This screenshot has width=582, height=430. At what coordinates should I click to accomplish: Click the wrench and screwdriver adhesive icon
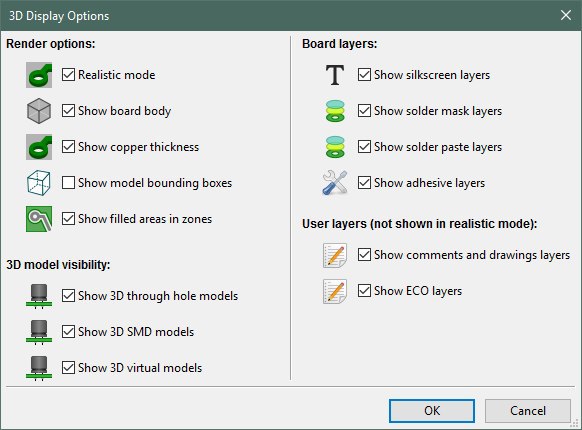[335, 183]
